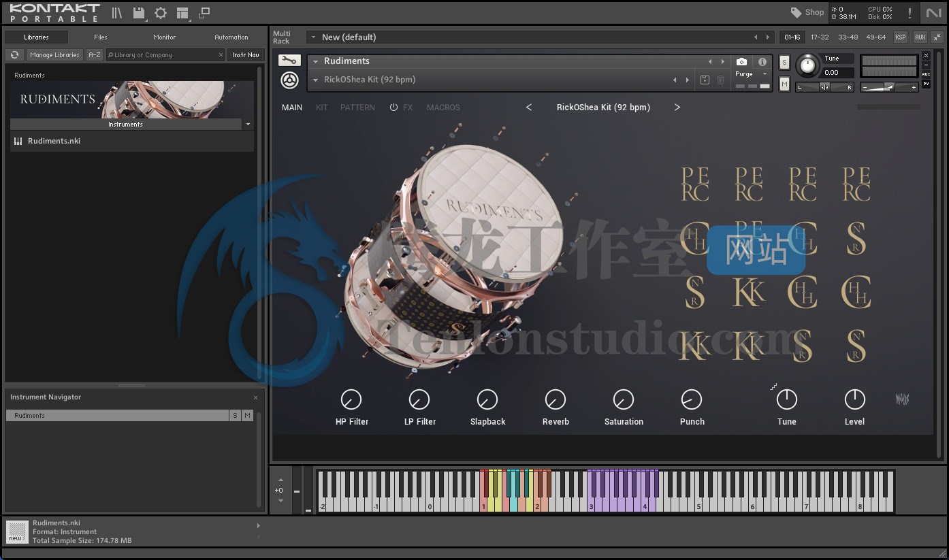Click the save snapshot icon
Screen dimensions: 949x560
coord(705,80)
